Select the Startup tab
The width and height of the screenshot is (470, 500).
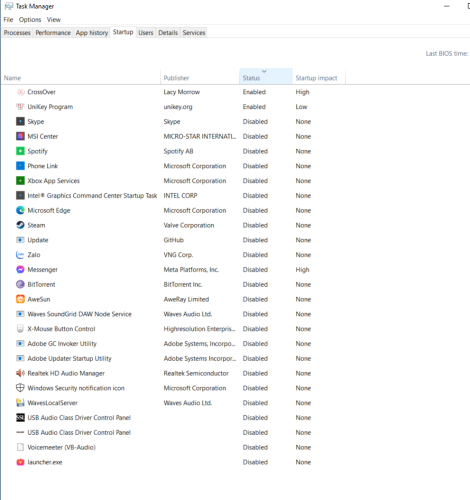point(123,32)
